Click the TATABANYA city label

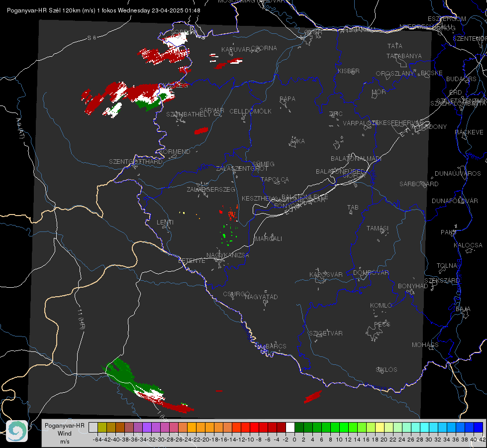coord(404,56)
